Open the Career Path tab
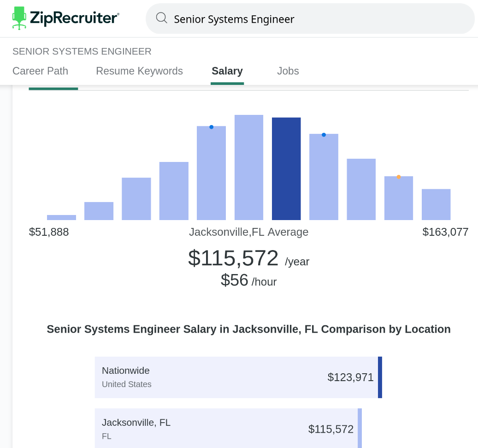 pyautogui.click(x=40, y=71)
